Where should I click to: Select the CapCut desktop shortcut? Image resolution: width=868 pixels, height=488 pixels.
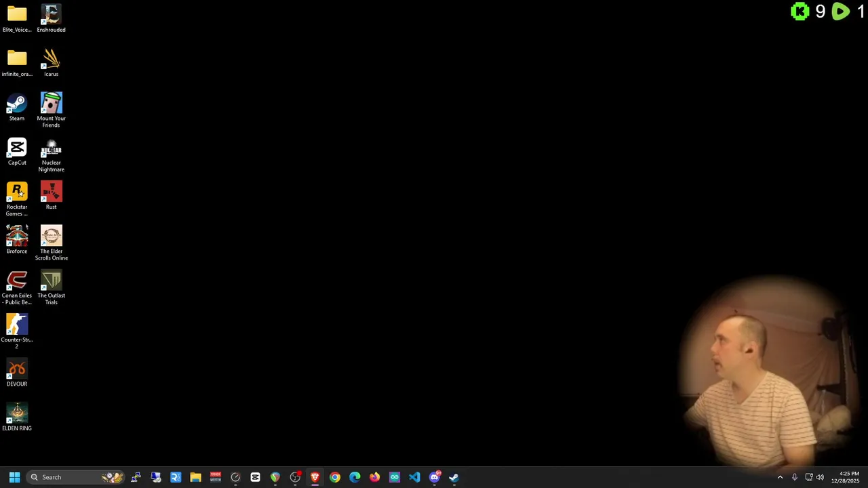tap(17, 151)
